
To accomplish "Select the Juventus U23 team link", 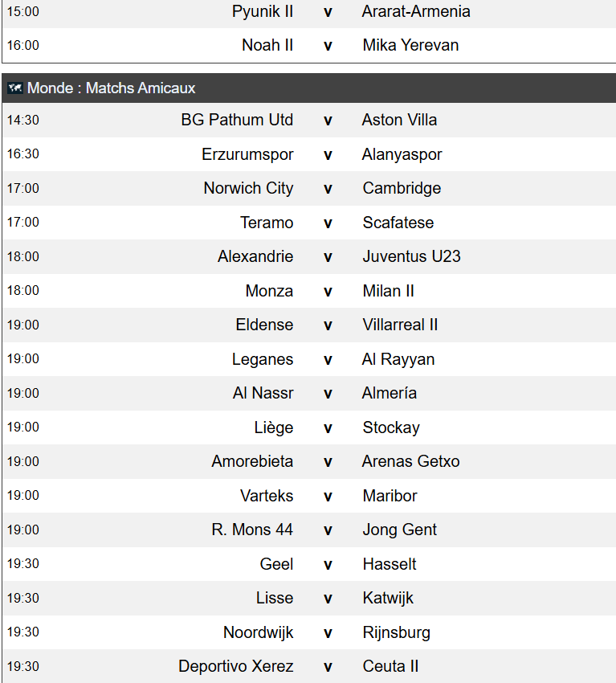I will 411,256.
